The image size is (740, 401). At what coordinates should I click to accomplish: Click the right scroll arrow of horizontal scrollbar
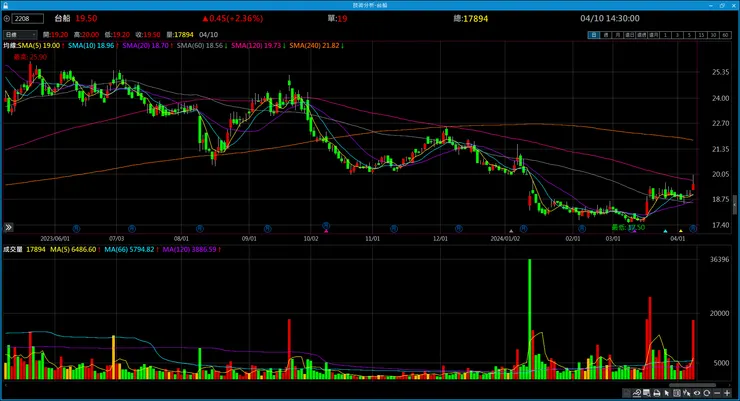click(x=730, y=385)
